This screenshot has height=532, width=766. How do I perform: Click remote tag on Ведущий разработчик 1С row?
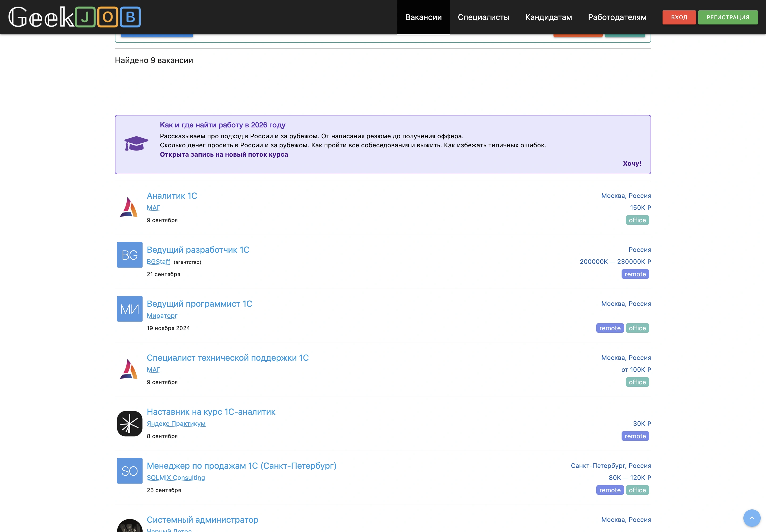tap(635, 274)
